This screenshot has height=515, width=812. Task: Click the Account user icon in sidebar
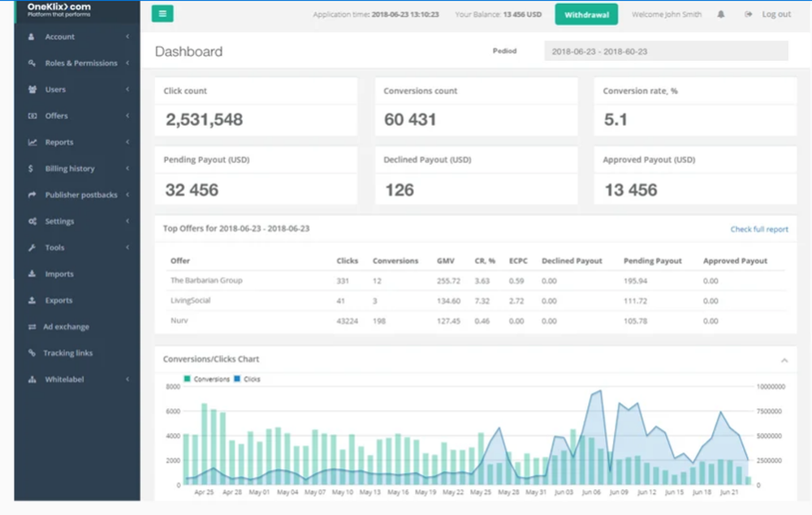[32, 37]
